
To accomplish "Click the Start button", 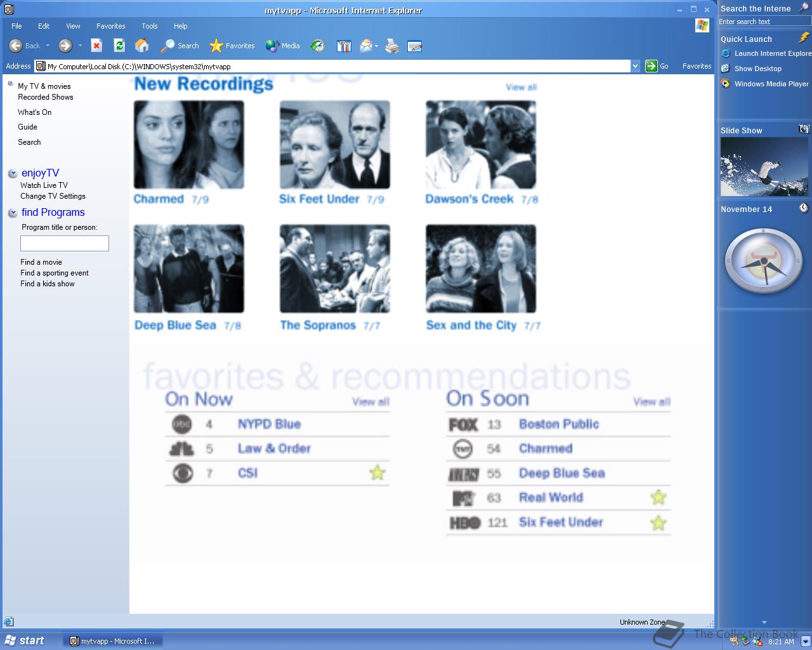I will (x=25, y=640).
